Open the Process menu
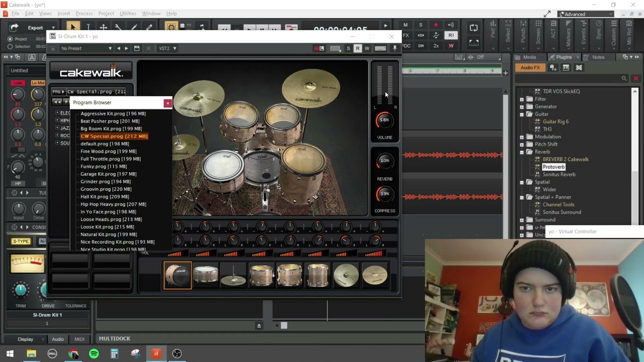 pyautogui.click(x=84, y=14)
